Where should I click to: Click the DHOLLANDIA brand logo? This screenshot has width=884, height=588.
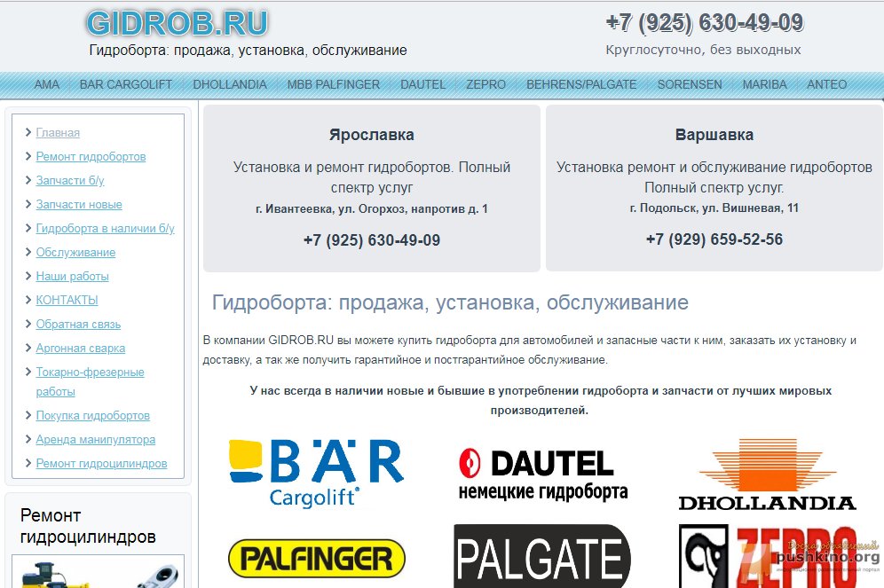(x=767, y=474)
